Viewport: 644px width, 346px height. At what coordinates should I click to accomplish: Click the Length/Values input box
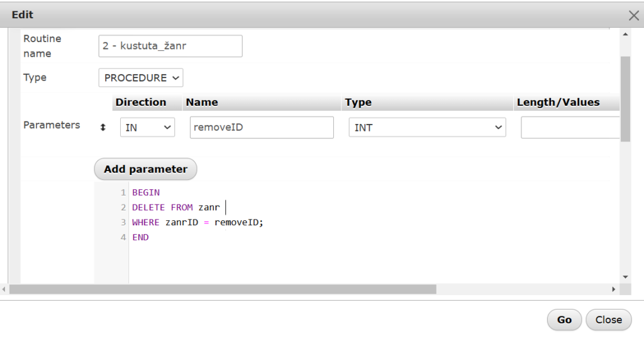(569, 127)
